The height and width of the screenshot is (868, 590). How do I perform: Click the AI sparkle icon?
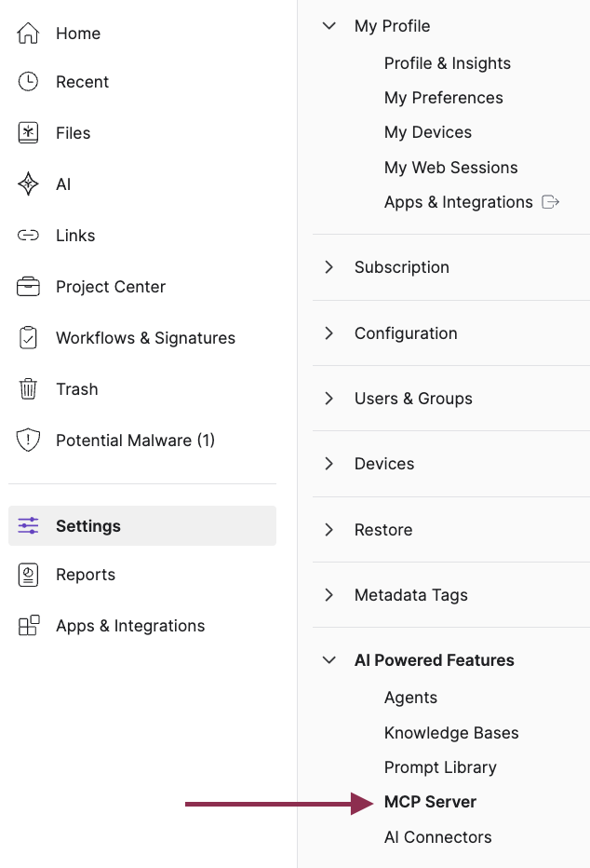pyautogui.click(x=28, y=183)
